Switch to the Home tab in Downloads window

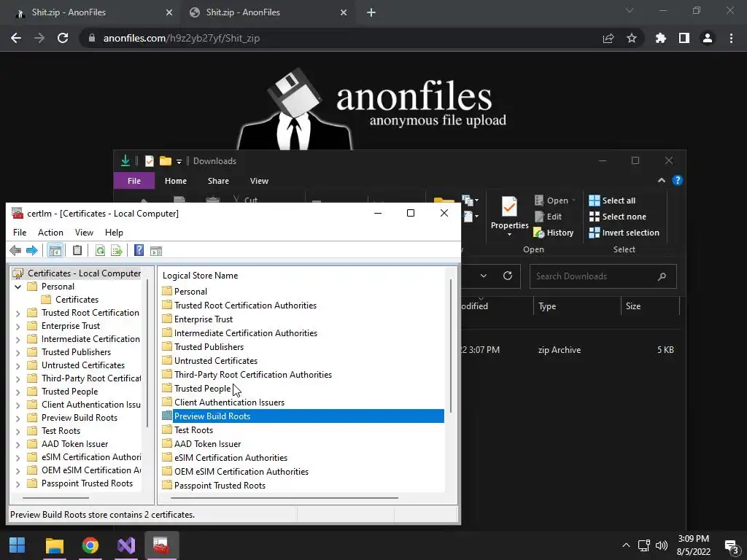click(176, 181)
